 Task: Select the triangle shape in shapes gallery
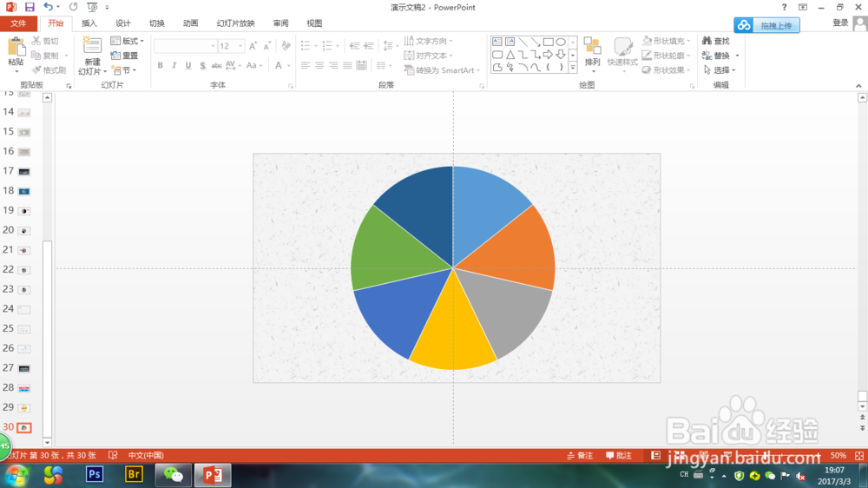click(x=510, y=55)
